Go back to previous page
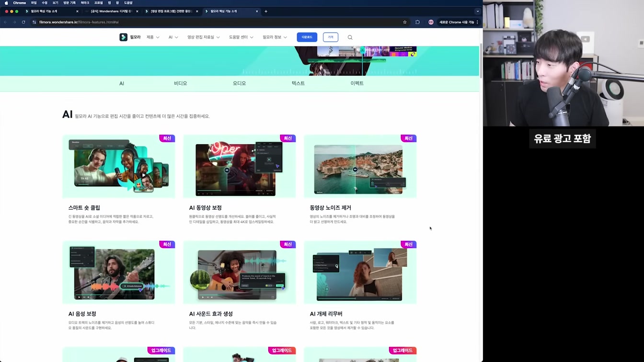The width and height of the screenshot is (644, 362). coord(5,22)
